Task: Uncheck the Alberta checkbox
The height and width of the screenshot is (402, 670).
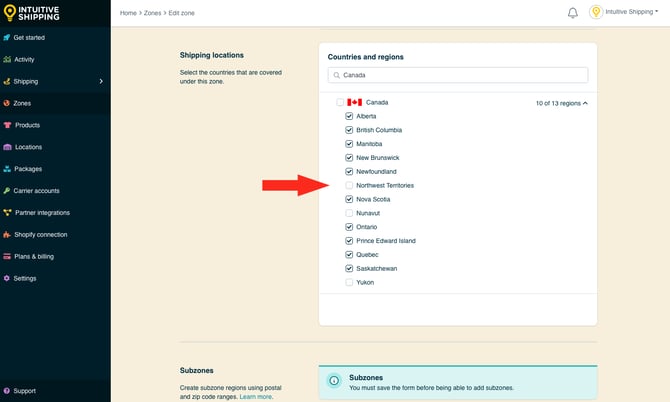Action: (x=349, y=116)
